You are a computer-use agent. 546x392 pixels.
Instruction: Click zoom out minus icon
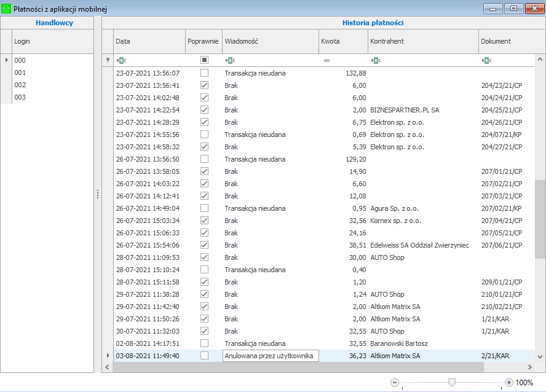click(395, 382)
